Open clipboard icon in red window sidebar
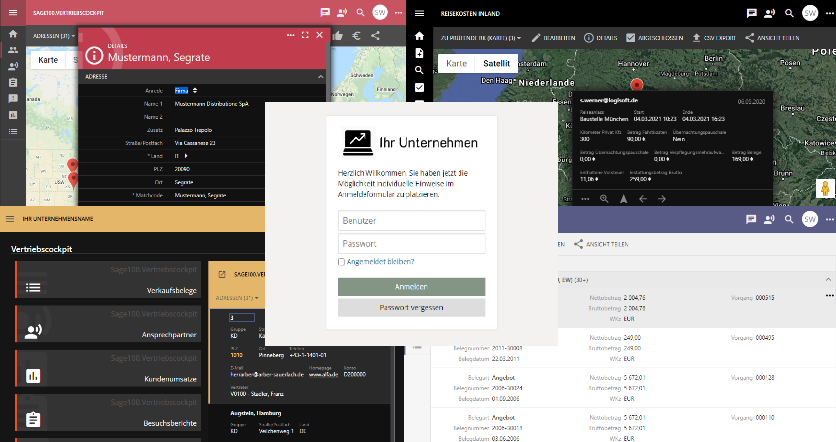Screen dimensions: 836x442 click(13, 83)
